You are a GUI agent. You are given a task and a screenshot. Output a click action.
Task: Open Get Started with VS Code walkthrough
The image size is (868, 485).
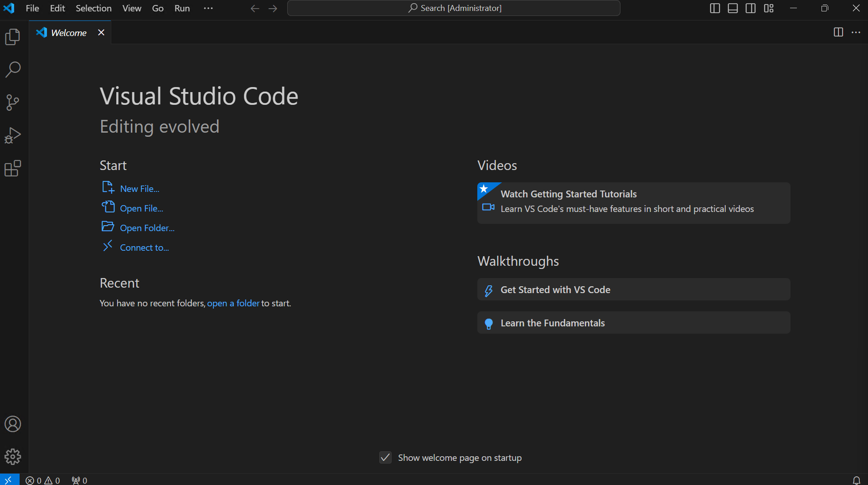pos(634,289)
